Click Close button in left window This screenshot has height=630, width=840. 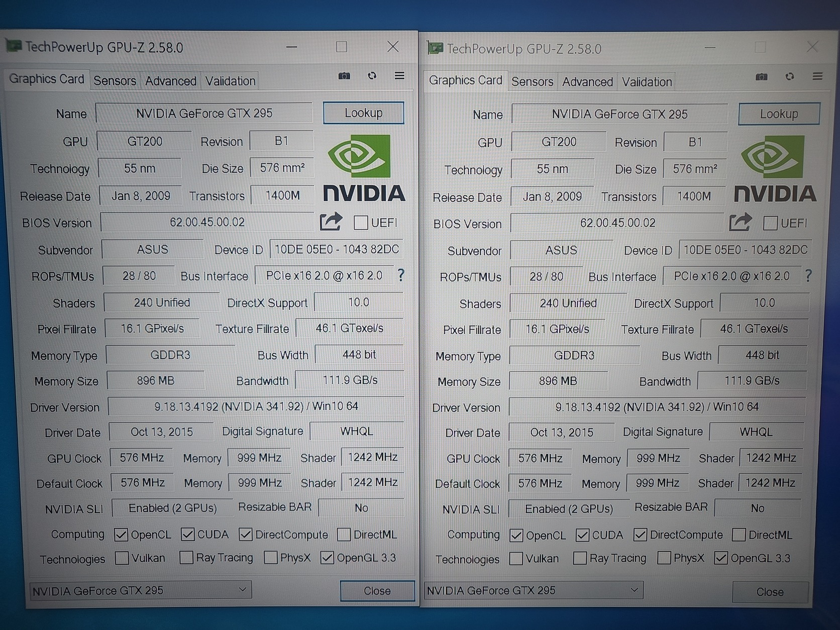pyautogui.click(x=377, y=591)
